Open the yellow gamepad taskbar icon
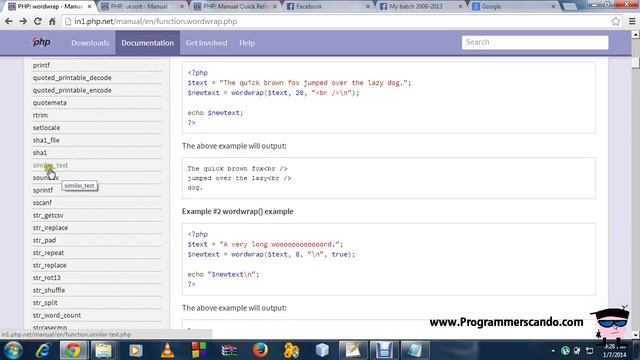This screenshot has width=640, height=360. click(291, 350)
